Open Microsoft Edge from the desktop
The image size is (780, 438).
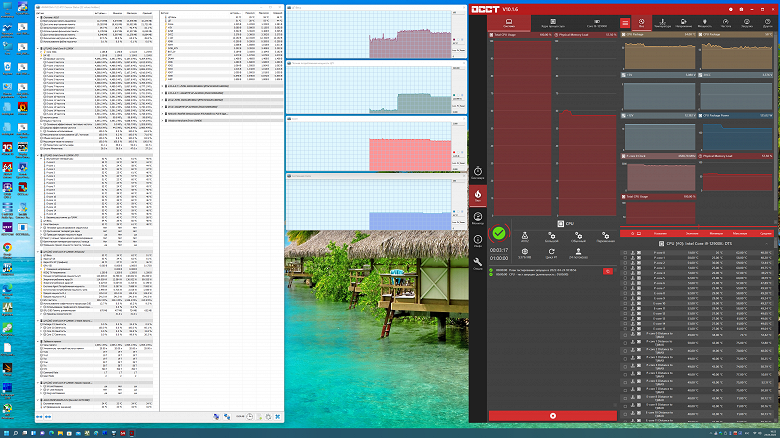(7, 290)
